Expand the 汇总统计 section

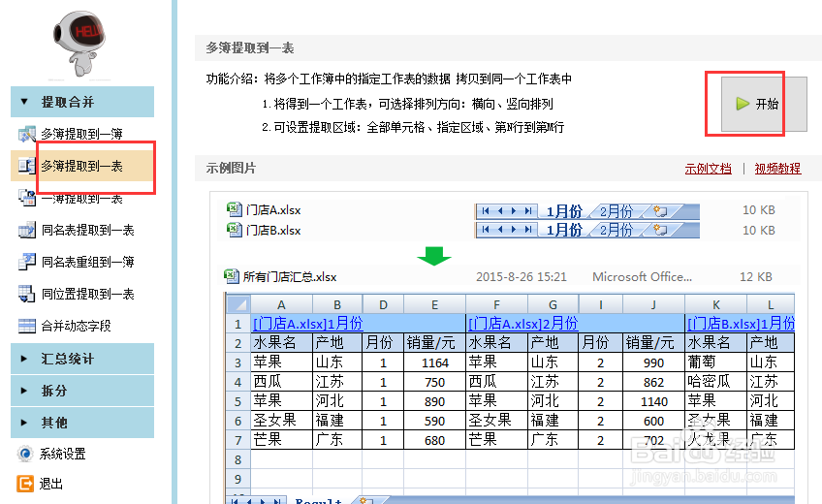tap(82, 359)
